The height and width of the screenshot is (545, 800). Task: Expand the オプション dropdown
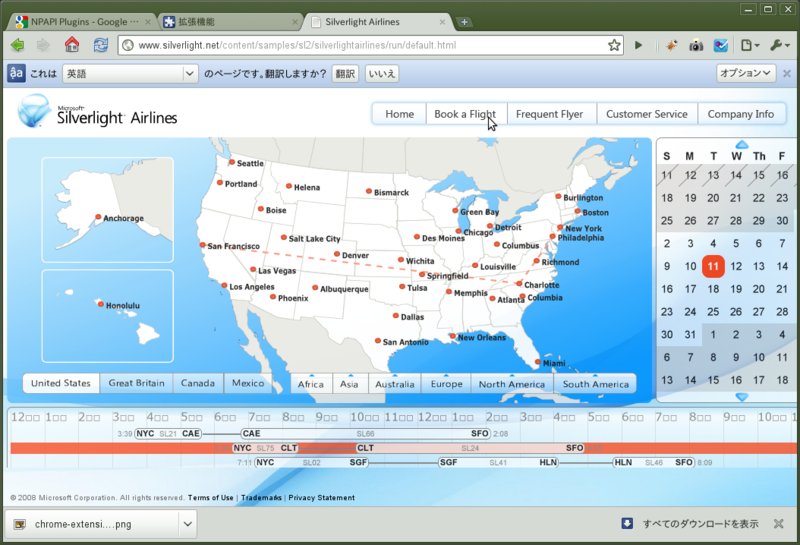click(x=745, y=73)
